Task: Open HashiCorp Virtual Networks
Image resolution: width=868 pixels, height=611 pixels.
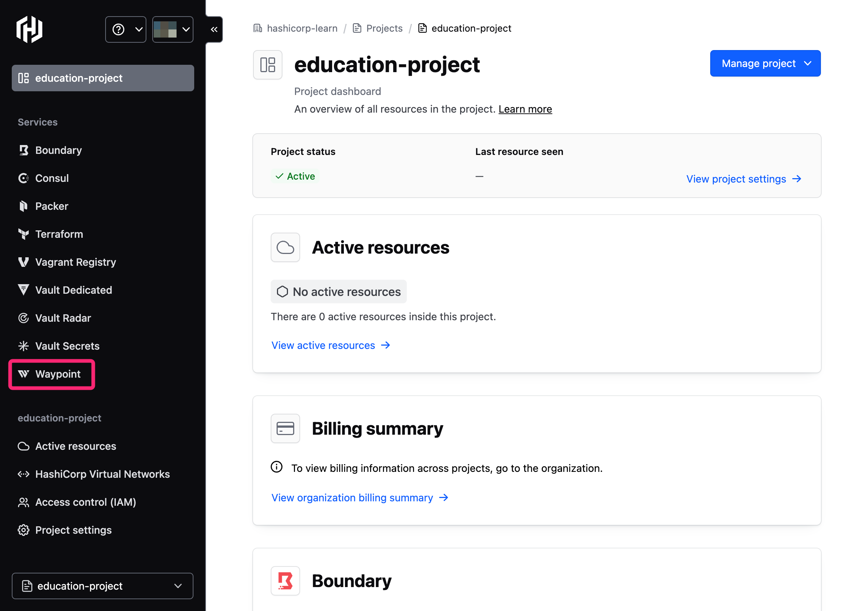Action: click(103, 474)
